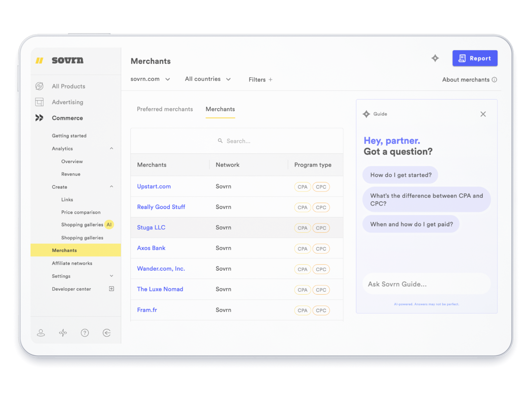Click the sparkle Guide icon near Report
The width and height of the screenshot is (532, 399).
coord(435,58)
